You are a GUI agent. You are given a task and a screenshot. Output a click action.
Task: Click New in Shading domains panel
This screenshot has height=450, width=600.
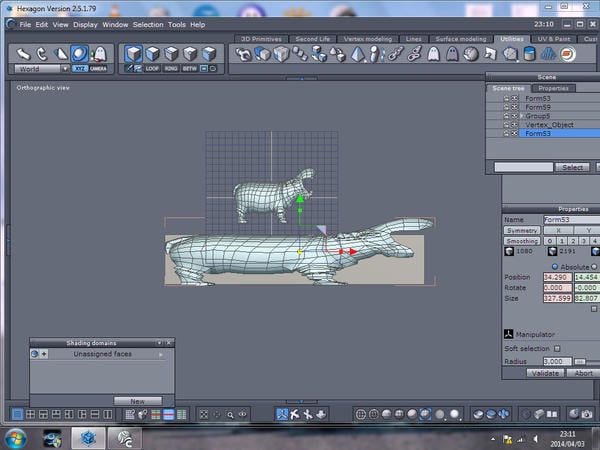click(x=137, y=400)
